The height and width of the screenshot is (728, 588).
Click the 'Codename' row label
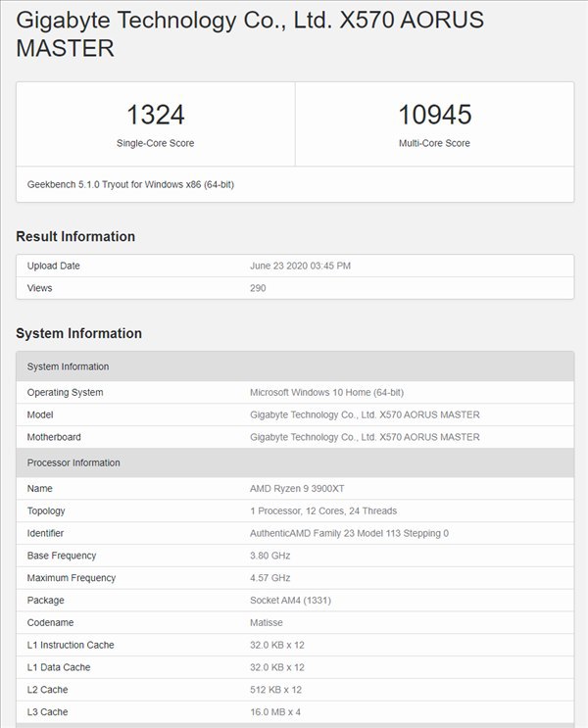tap(50, 622)
